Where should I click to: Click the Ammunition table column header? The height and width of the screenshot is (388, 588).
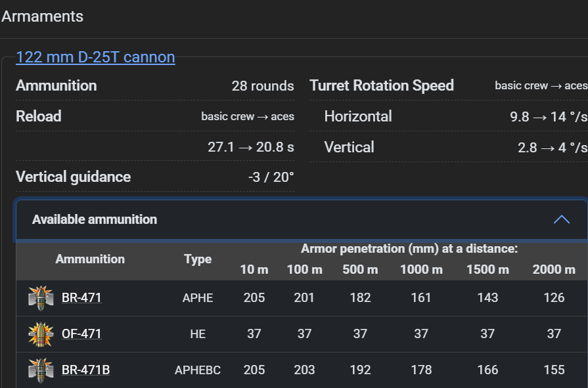click(x=90, y=259)
